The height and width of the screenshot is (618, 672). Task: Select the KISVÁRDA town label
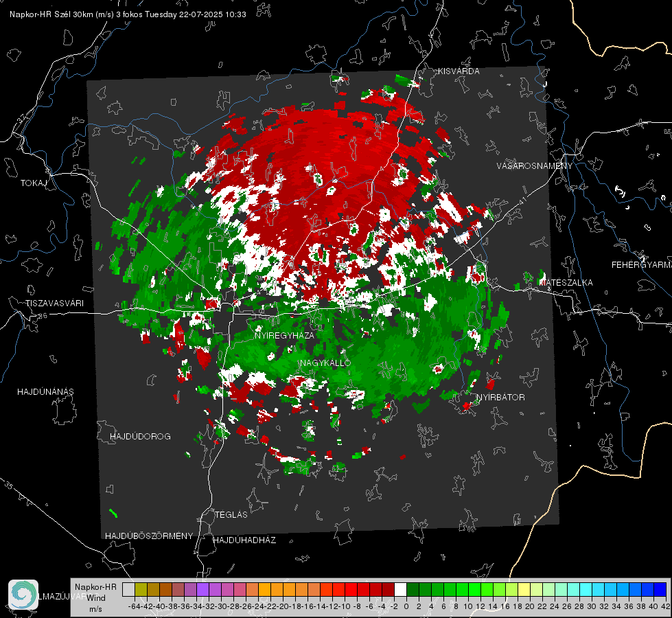coord(459,71)
